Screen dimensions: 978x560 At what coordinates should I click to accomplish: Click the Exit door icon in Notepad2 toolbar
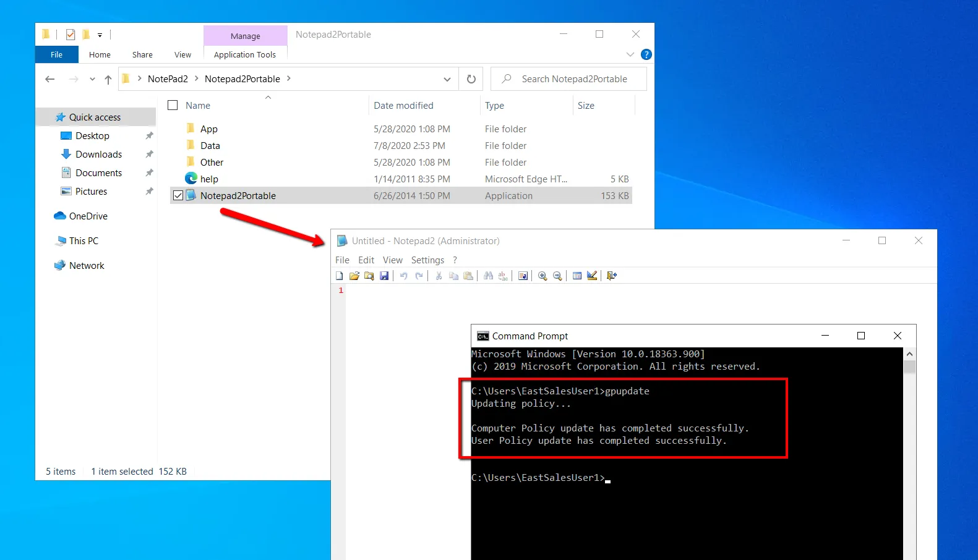click(612, 276)
